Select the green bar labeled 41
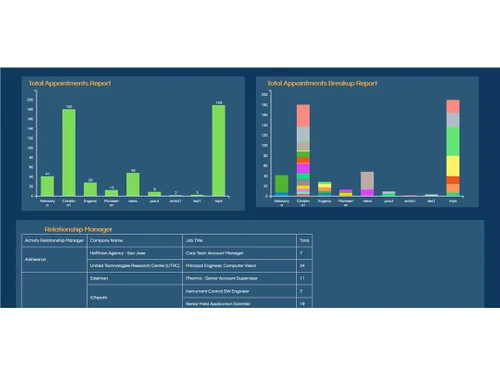The image size is (500, 375). [47, 186]
